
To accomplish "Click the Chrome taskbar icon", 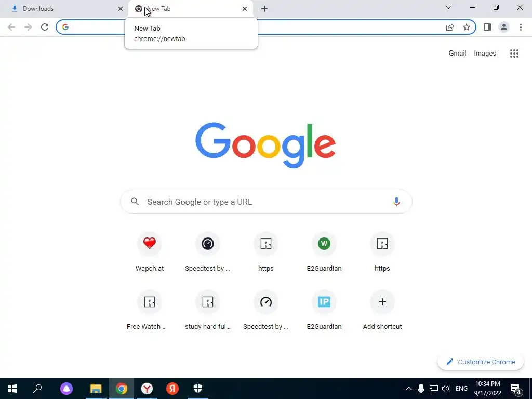I will pyautogui.click(x=122, y=389).
